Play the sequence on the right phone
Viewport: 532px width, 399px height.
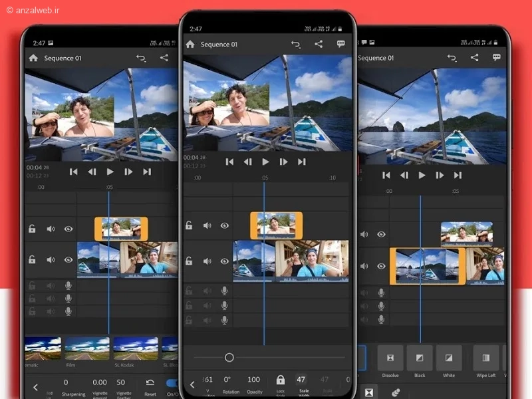coord(422,175)
